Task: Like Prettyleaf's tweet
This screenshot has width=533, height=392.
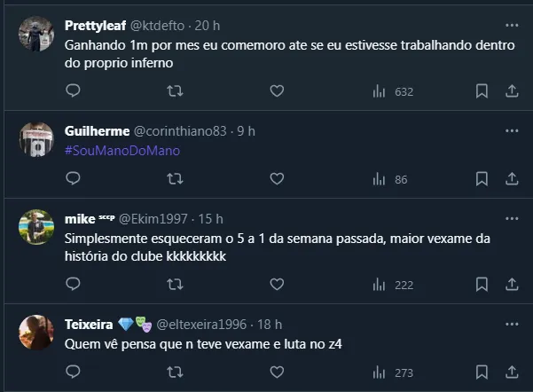Action: [x=277, y=90]
